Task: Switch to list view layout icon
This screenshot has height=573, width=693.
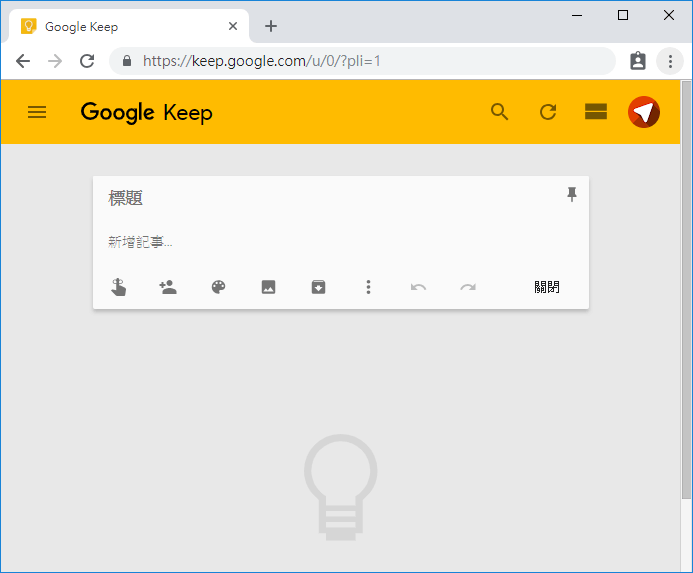Action: point(596,112)
